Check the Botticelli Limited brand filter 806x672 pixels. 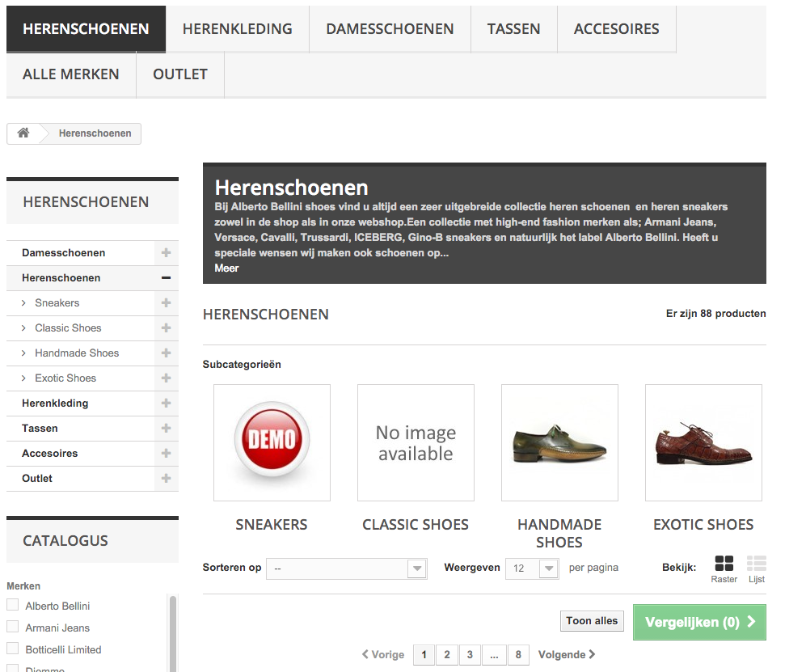point(12,648)
